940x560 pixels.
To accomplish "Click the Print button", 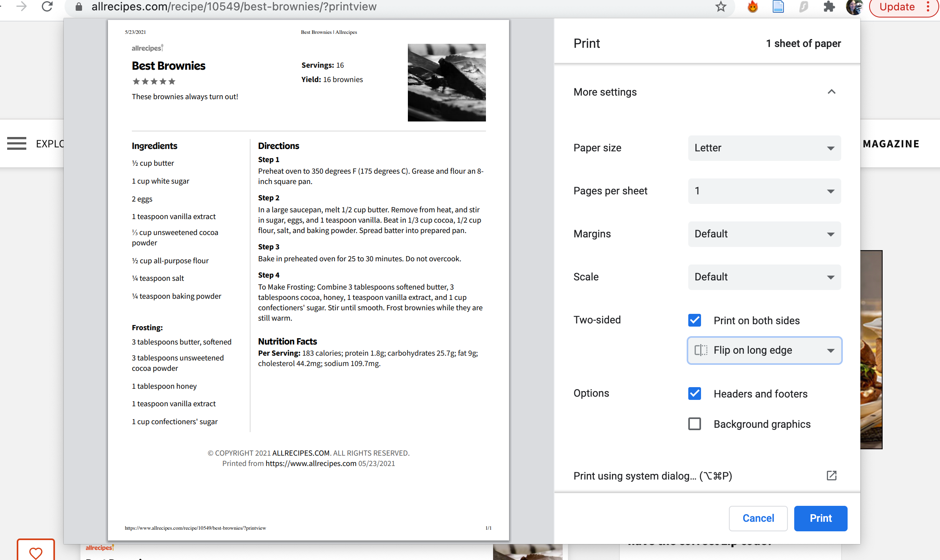I will pyautogui.click(x=820, y=518).
